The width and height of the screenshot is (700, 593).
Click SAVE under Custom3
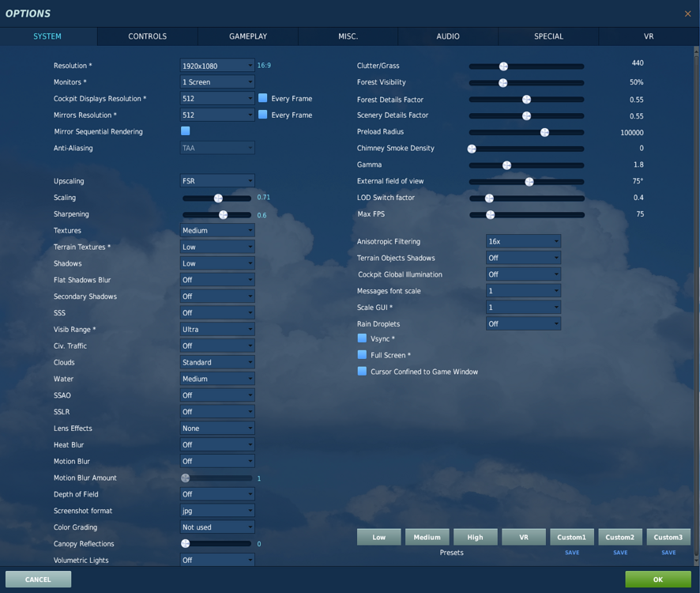(668, 553)
